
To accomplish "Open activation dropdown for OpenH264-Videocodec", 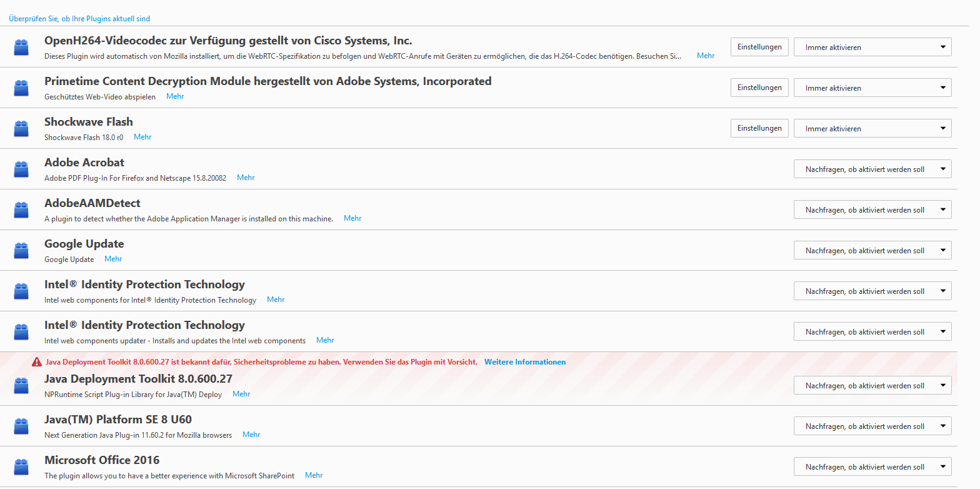I will (x=872, y=48).
